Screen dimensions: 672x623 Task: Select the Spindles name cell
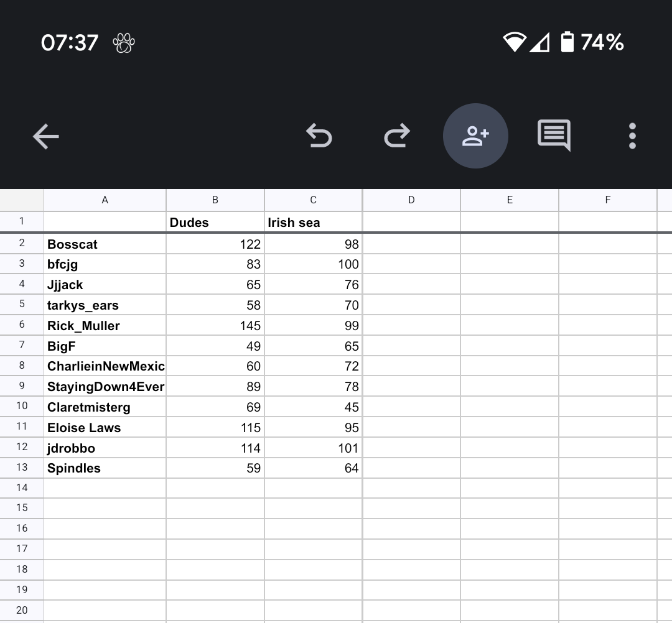(x=105, y=468)
